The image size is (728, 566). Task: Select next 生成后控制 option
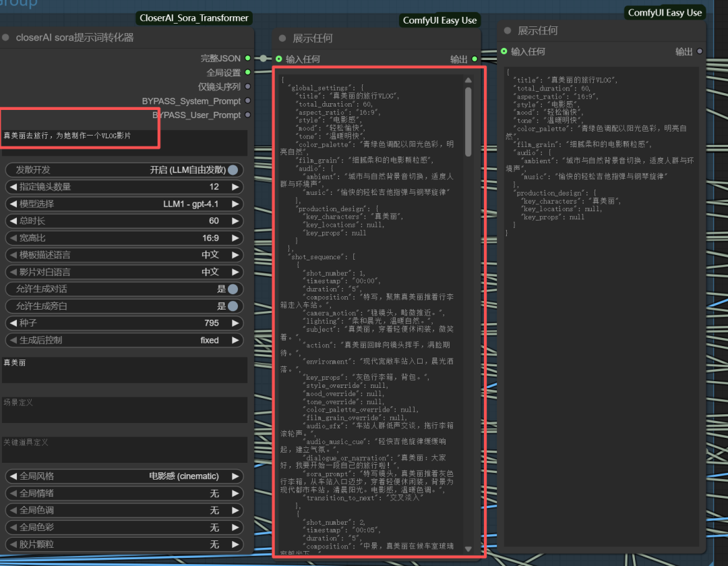[235, 340]
